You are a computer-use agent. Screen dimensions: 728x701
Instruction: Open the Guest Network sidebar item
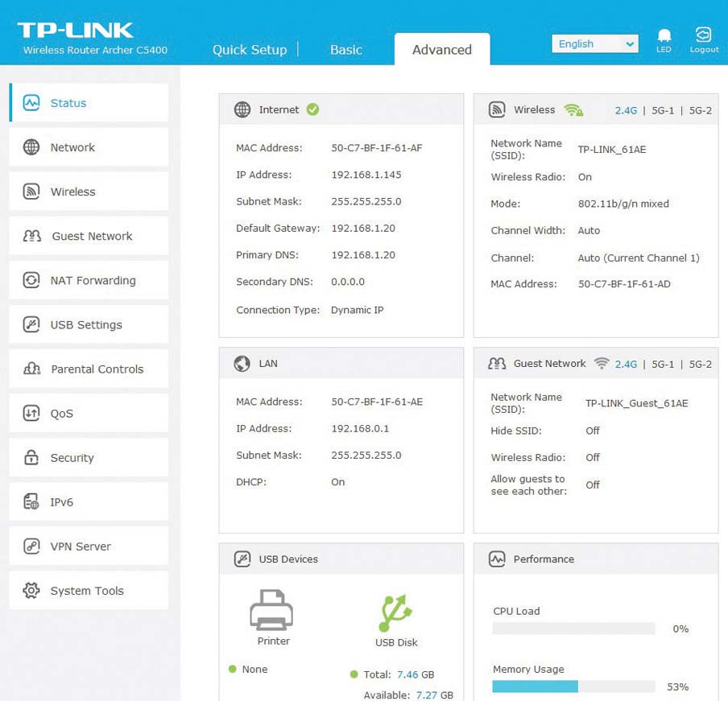[89, 236]
